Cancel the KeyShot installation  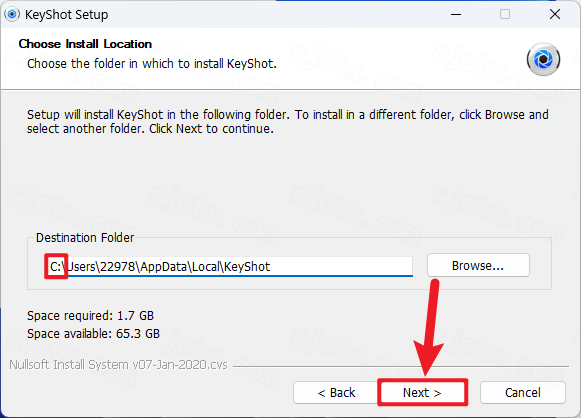pyautogui.click(x=522, y=392)
